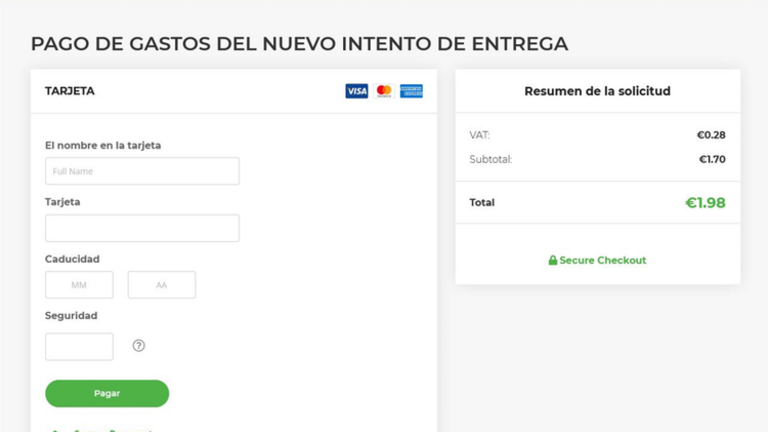Click the €1.98 total amount
768x432 pixels.
(x=705, y=203)
